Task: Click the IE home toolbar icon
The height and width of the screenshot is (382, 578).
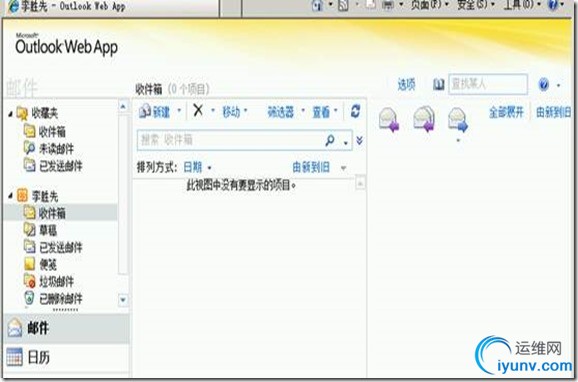Action: coord(318,5)
